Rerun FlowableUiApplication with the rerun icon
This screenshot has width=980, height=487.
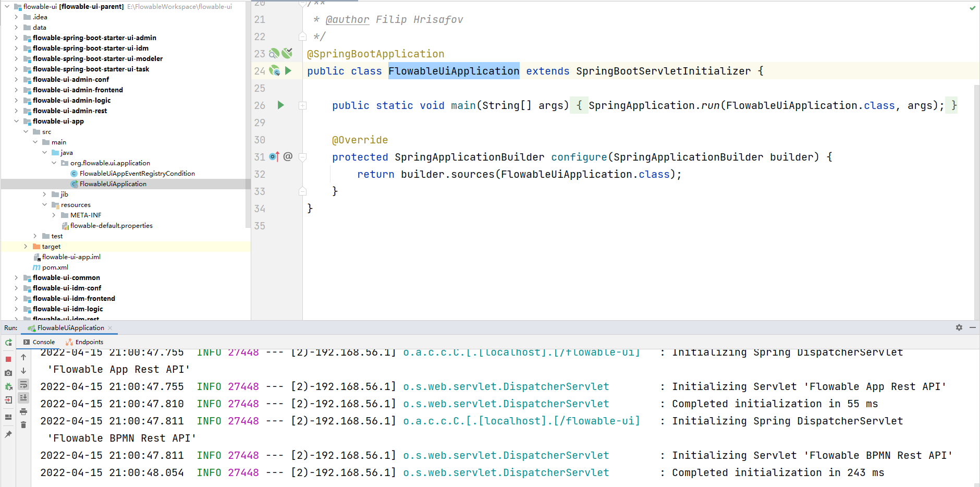pyautogui.click(x=8, y=343)
